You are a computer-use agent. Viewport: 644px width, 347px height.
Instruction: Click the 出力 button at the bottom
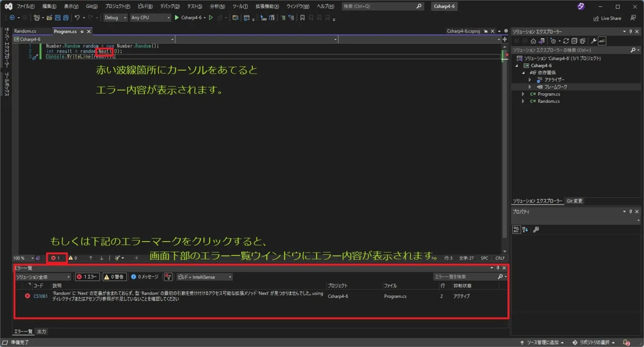tap(41, 331)
